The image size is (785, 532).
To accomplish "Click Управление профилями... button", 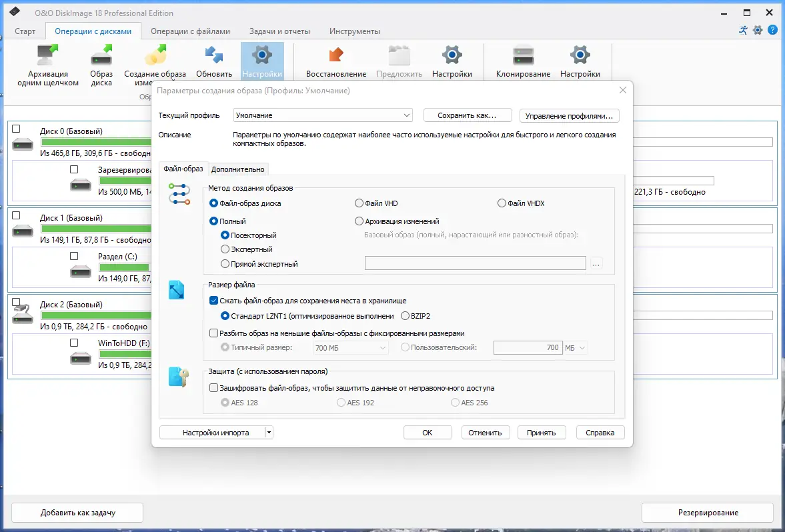I will click(x=569, y=115).
